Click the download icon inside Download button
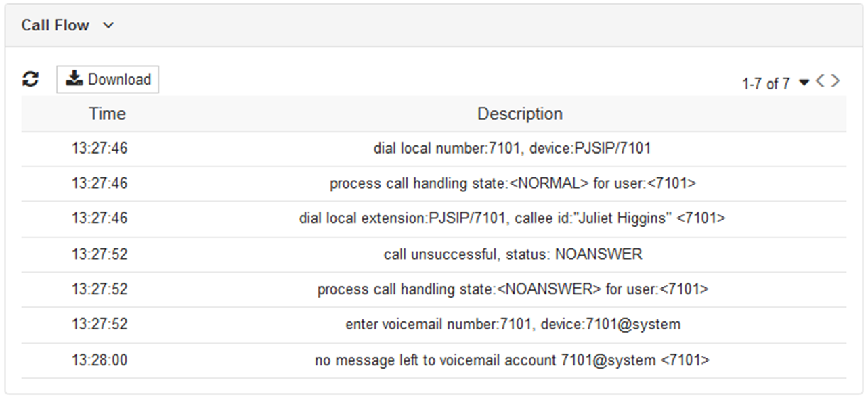The height and width of the screenshot is (399, 868). point(73,79)
